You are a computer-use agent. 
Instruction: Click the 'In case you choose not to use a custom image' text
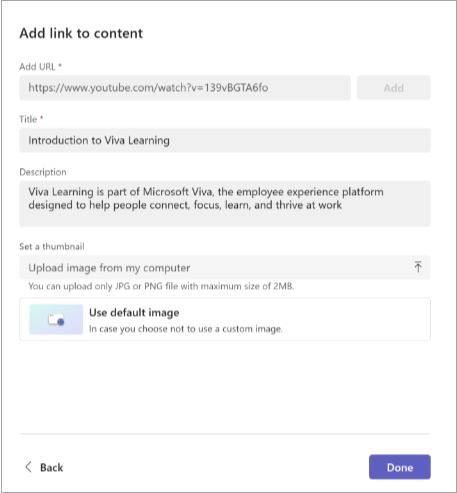(x=186, y=329)
